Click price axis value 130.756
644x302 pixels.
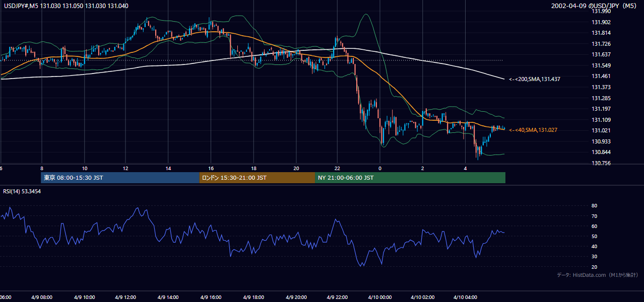coord(602,164)
